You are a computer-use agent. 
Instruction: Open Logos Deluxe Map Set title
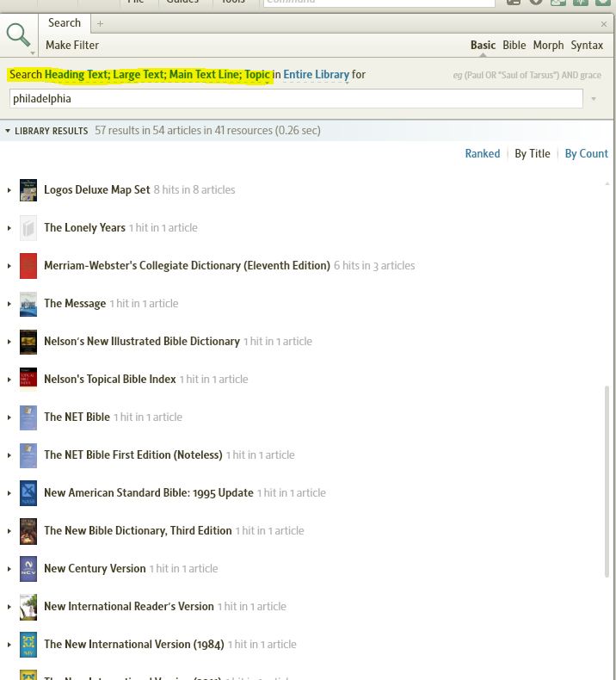97,190
